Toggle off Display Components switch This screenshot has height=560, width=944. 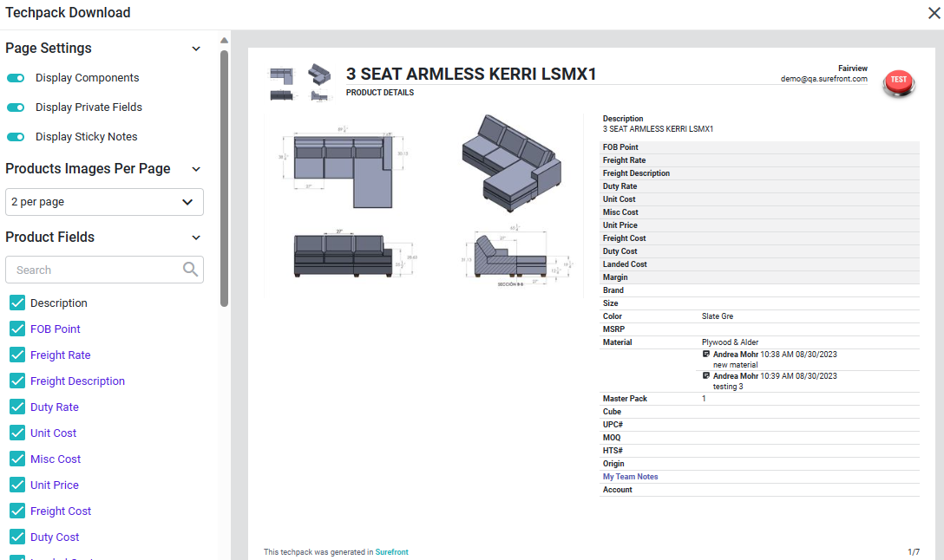(x=16, y=78)
